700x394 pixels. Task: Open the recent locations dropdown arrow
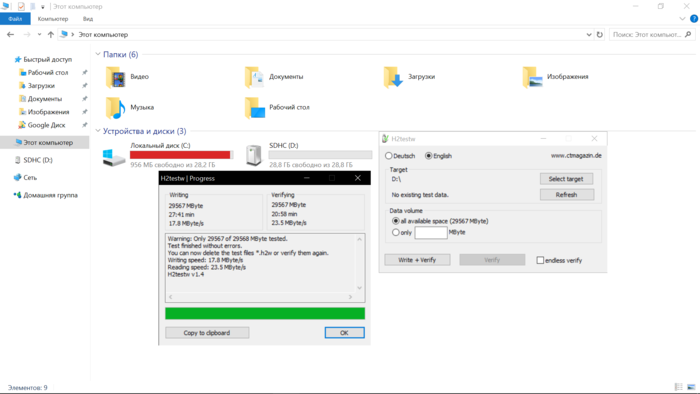tap(39, 34)
